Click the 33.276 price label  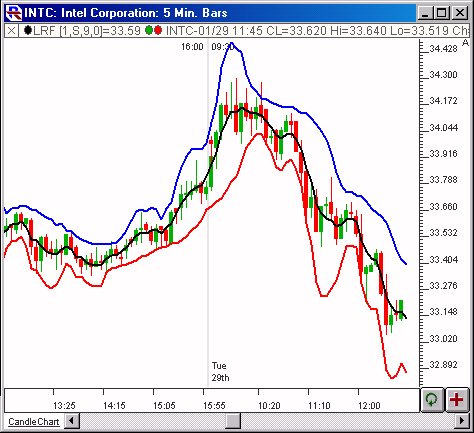[x=443, y=286]
